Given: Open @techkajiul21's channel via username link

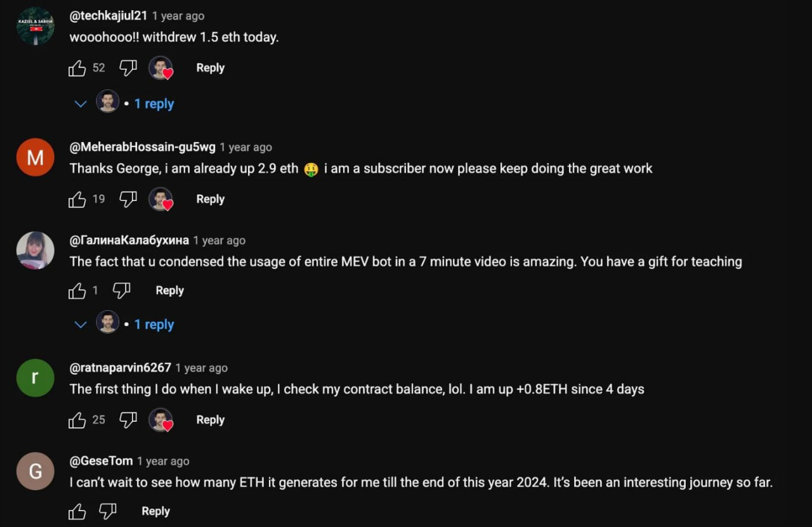Looking at the screenshot, I should pyautogui.click(x=108, y=15).
